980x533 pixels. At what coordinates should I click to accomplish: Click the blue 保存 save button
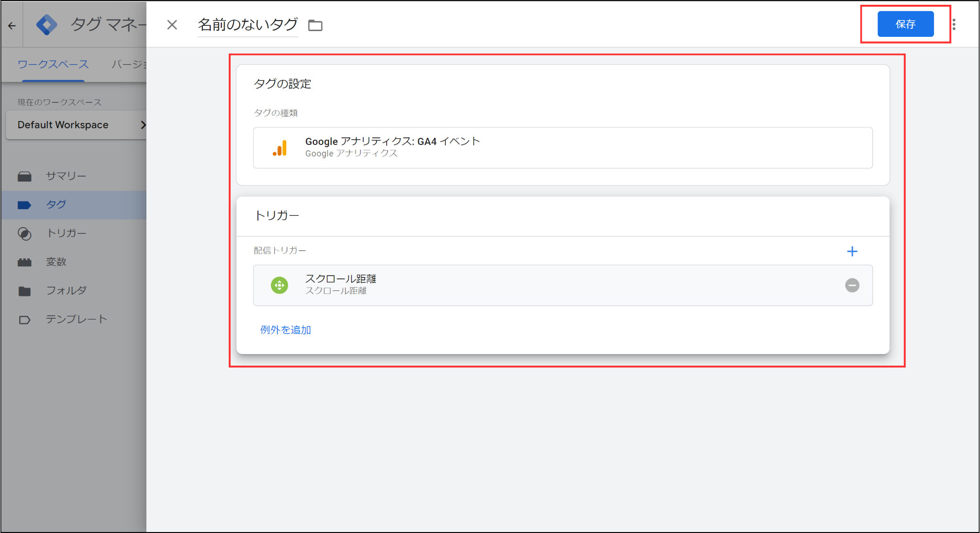point(905,24)
